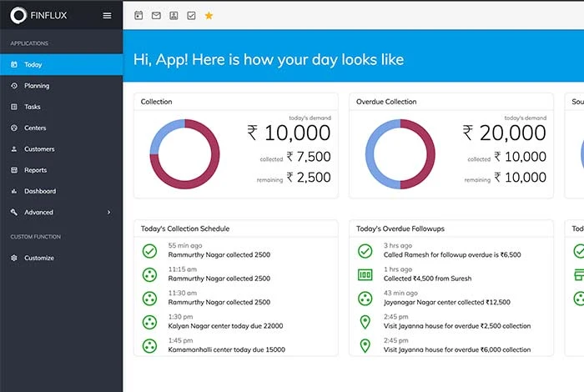
Task: Select Centers in the sidebar
Action: (62, 128)
